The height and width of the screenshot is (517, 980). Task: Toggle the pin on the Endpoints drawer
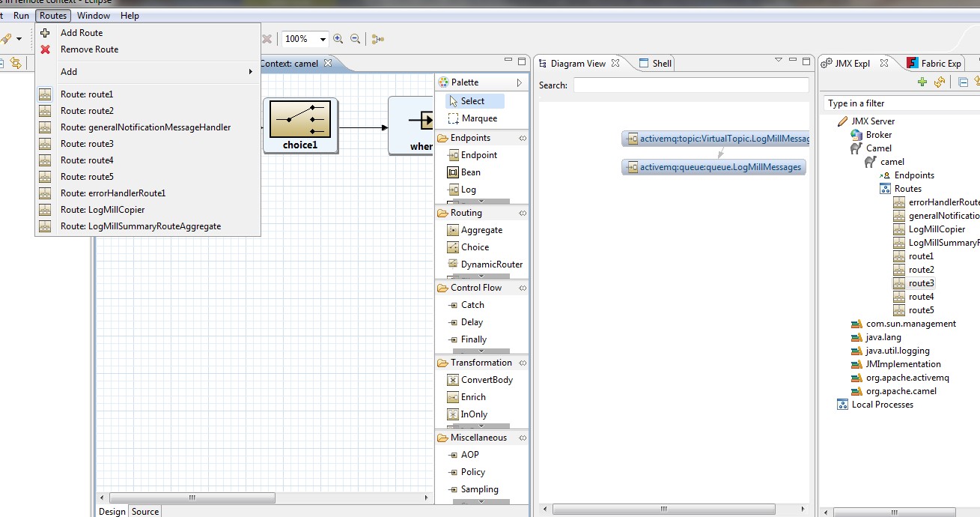click(x=523, y=138)
